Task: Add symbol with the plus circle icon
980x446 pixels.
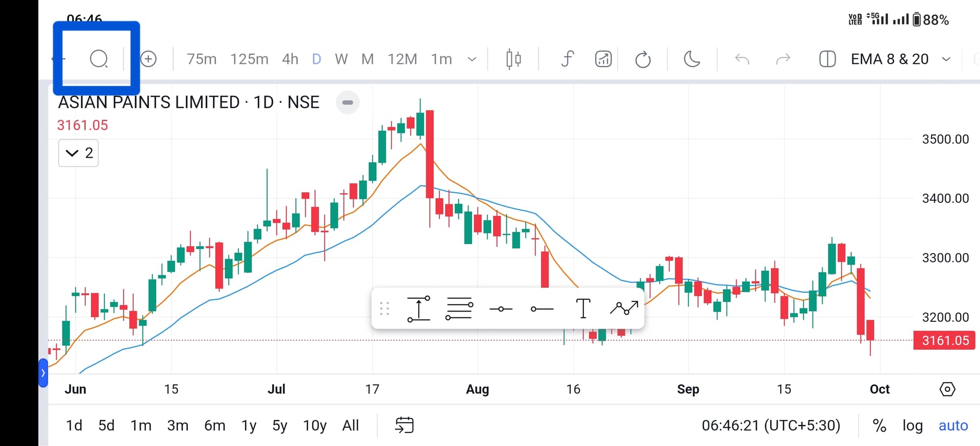Action: pyautogui.click(x=149, y=59)
